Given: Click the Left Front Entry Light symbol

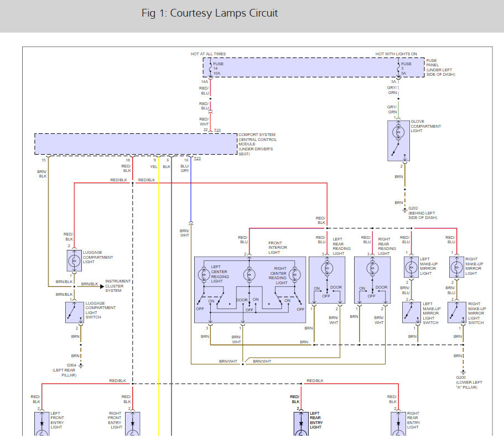Looking at the screenshot, I should click(x=42, y=424).
